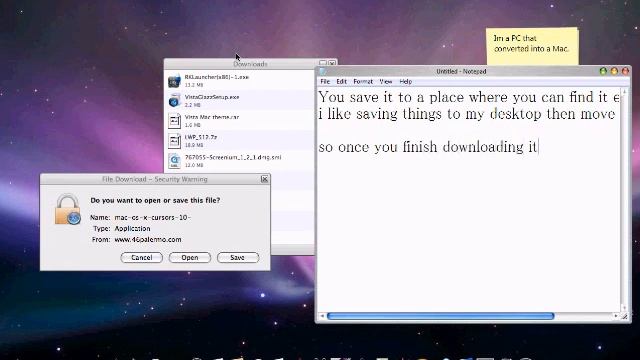Select 'VistaGlazzSetup.exe' file name
Viewport: 640px width, 360px height.
coord(212,97)
